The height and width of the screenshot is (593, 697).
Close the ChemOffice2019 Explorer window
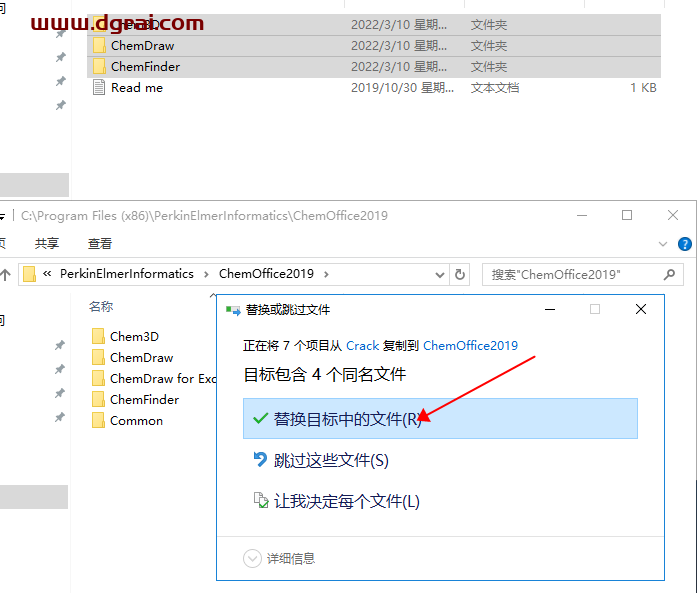(x=673, y=215)
